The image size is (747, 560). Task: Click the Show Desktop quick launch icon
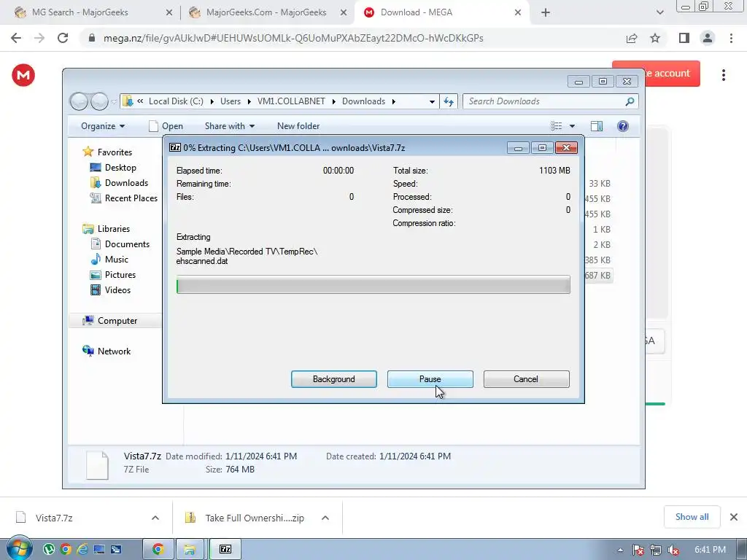[99, 550]
